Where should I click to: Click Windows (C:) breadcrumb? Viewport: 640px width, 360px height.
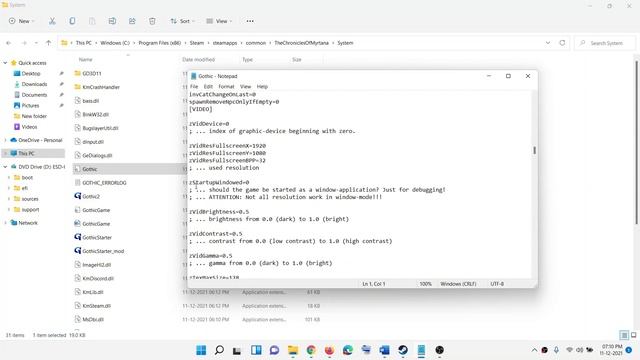click(115, 43)
